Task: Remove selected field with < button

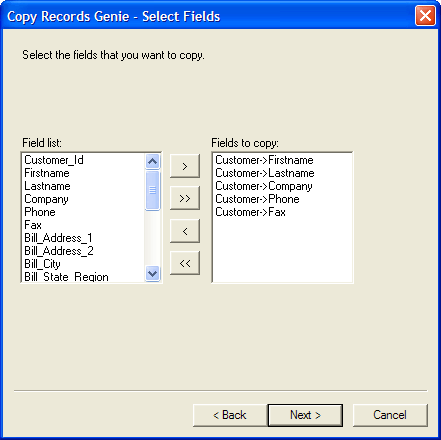Action: click(185, 231)
